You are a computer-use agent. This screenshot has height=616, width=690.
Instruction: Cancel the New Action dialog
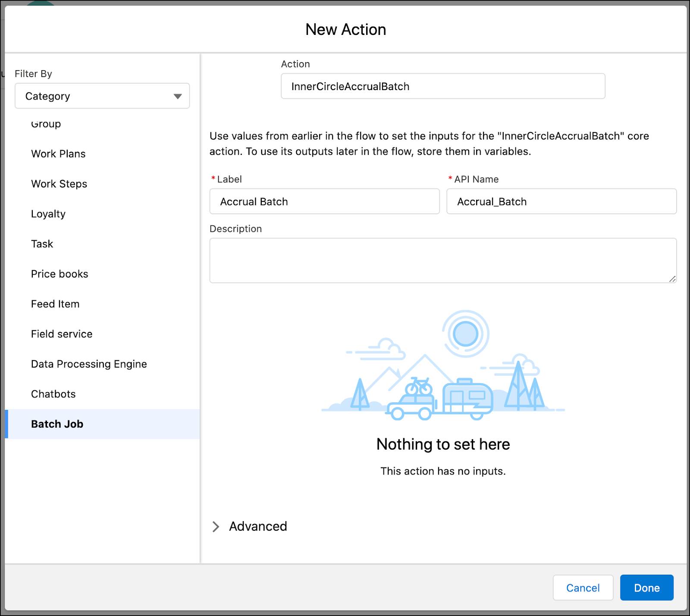[x=583, y=588]
